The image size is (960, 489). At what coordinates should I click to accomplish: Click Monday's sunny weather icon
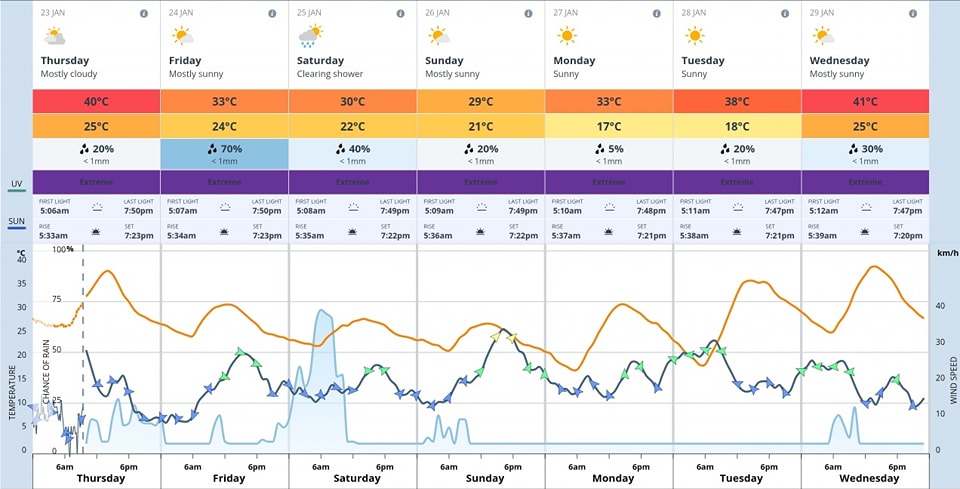(567, 36)
